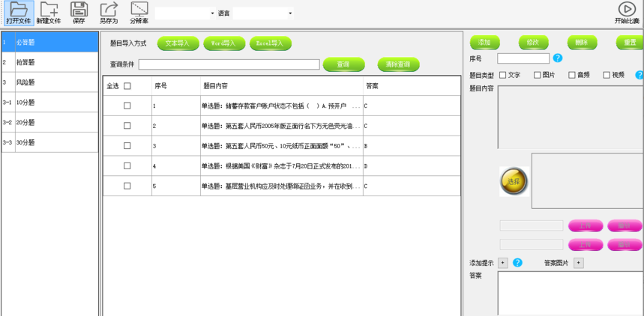Click answer cell D in row 4
This screenshot has height=316, width=644.
[x=412, y=165]
